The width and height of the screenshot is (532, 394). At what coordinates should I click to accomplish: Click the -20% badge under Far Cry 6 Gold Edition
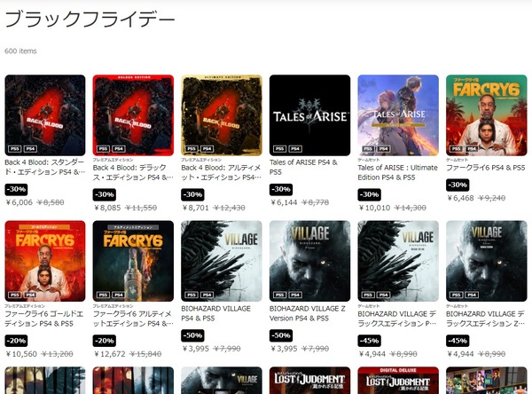(x=16, y=341)
